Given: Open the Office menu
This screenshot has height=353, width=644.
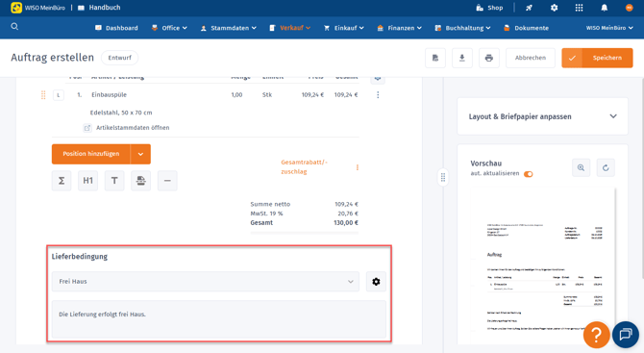Looking at the screenshot, I should [169, 28].
